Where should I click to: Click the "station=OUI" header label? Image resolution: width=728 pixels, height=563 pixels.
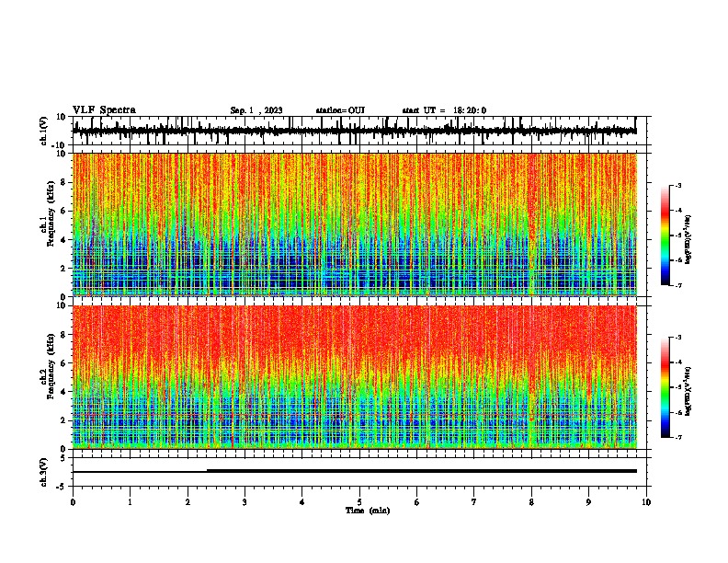pos(340,110)
